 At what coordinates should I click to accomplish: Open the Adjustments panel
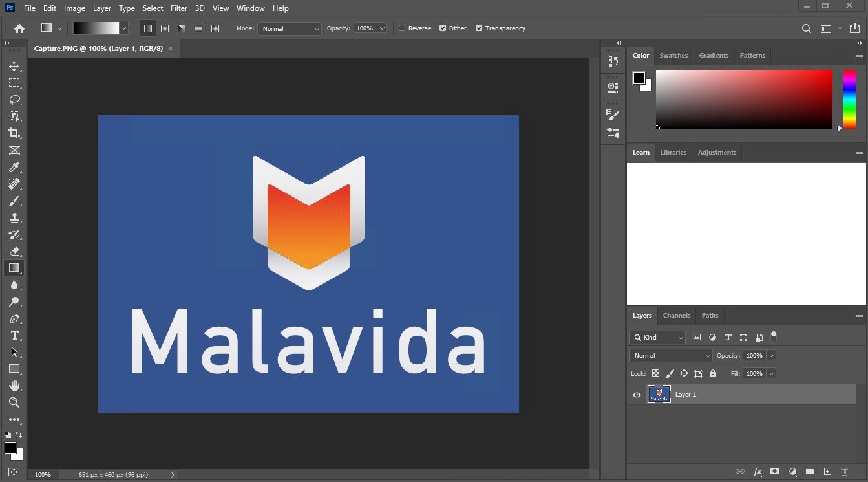(717, 153)
